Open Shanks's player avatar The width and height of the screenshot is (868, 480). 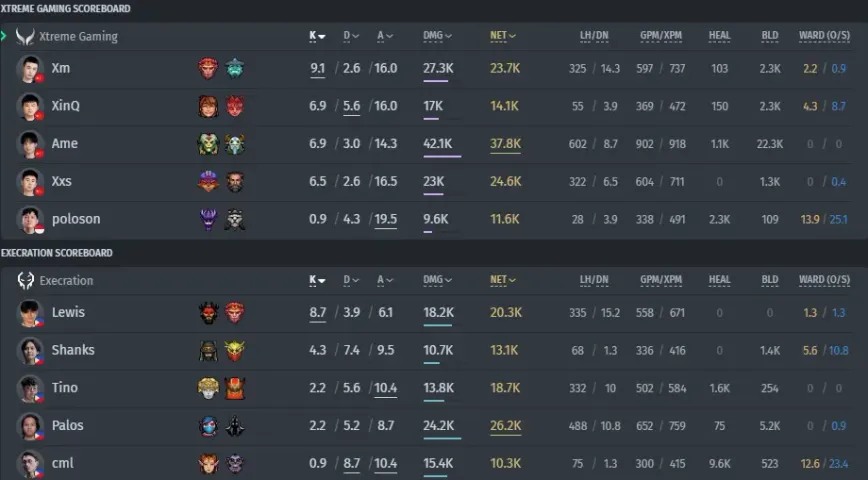30,350
